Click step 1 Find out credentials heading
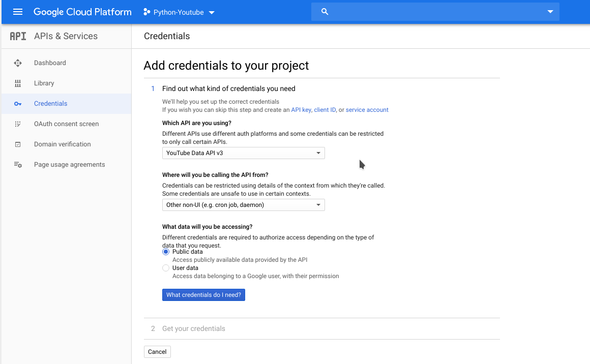 coord(229,89)
